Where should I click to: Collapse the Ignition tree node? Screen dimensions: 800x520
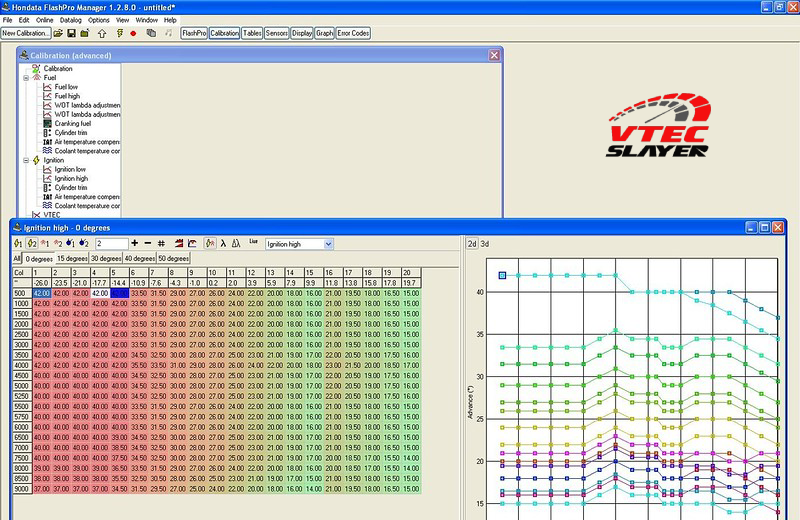coord(27,159)
